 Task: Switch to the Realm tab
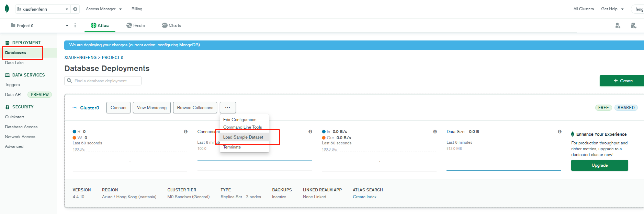tap(136, 25)
